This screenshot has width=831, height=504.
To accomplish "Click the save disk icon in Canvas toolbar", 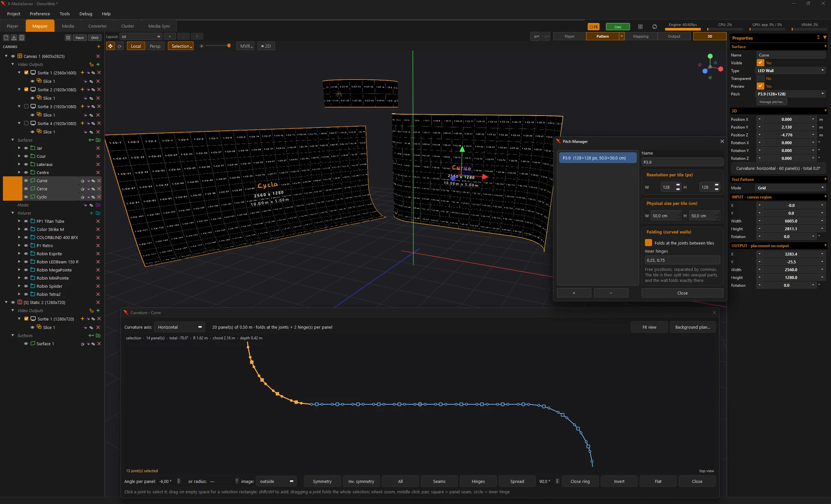I will pyautogui.click(x=22, y=37).
